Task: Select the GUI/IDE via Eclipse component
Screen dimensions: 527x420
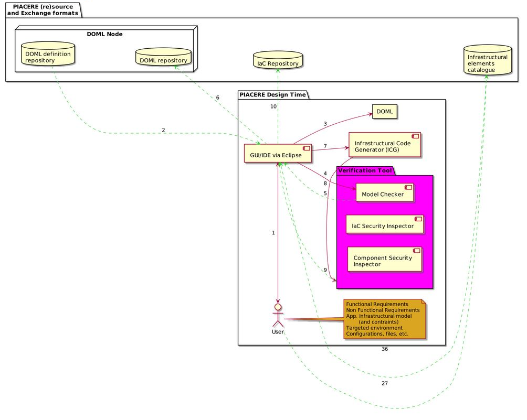Action: click(278, 154)
